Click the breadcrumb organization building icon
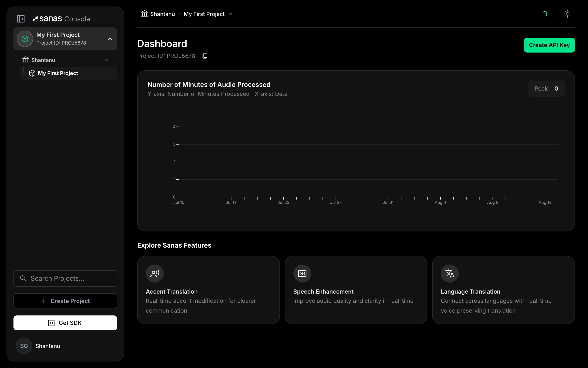Viewport: 588px width, 368px height. [145, 14]
